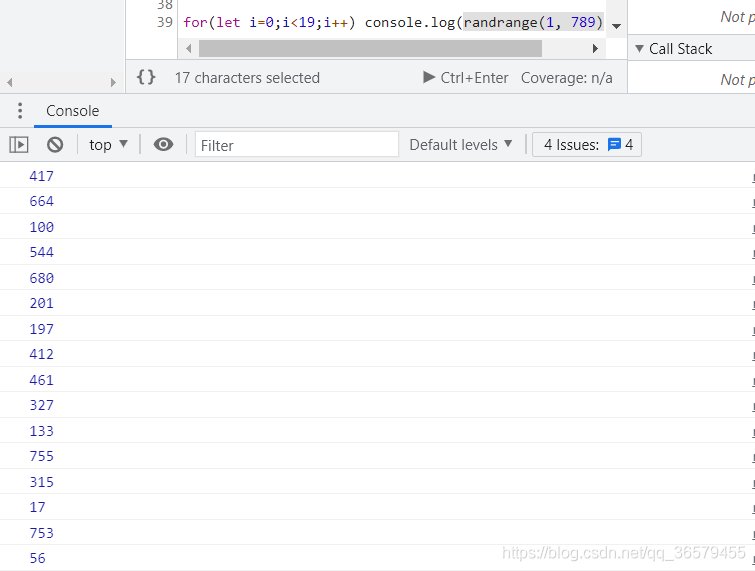
Task: Click the navigator pane scroll right arrow
Action: [113, 82]
